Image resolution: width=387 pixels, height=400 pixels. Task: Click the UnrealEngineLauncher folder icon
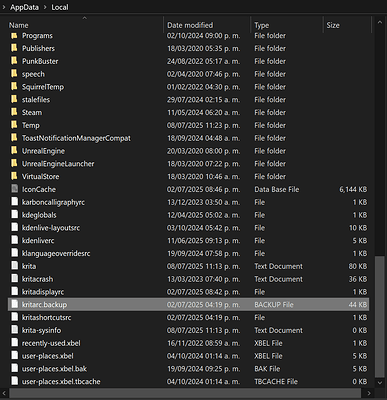(x=14, y=164)
